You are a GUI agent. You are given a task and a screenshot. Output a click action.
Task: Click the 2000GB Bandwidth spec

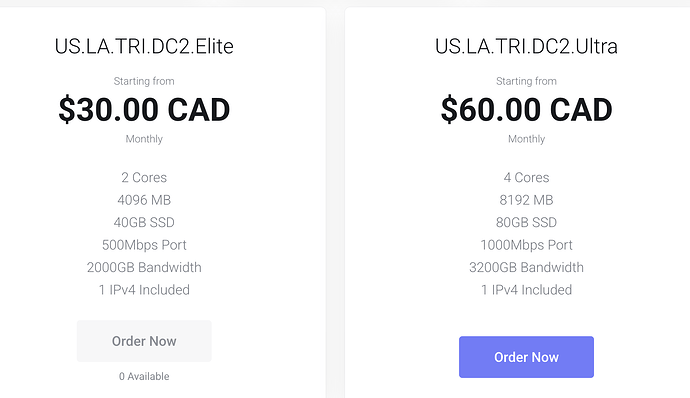(x=144, y=267)
